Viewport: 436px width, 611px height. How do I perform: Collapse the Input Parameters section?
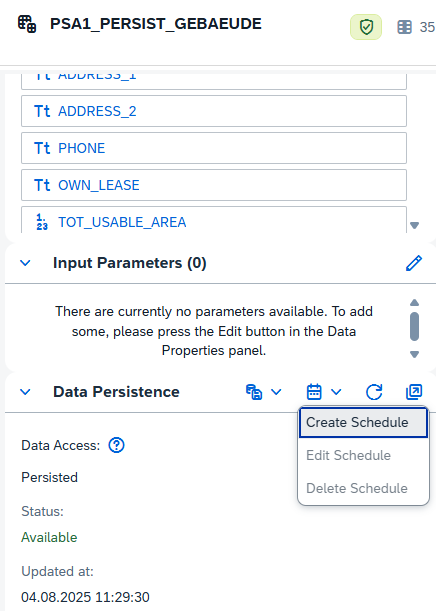[x=25, y=263]
